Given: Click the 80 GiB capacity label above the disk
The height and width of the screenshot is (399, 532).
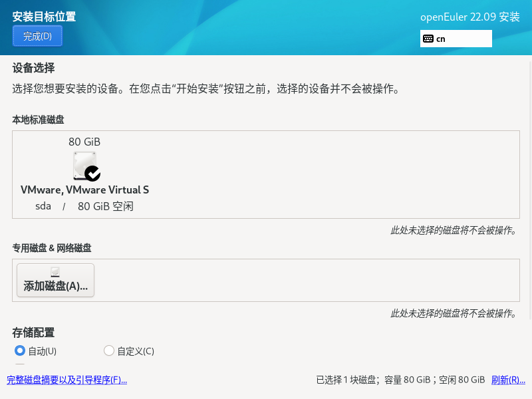Looking at the screenshot, I should click(84, 142).
